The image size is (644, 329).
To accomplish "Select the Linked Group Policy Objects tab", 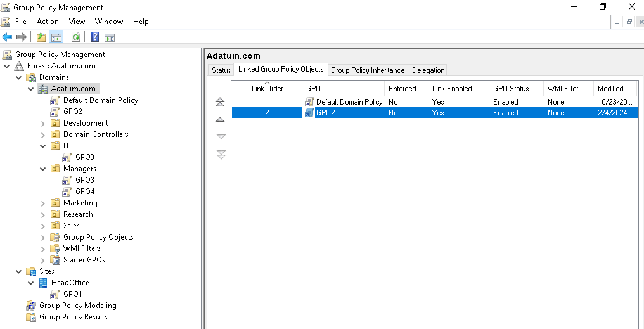I will (x=281, y=69).
